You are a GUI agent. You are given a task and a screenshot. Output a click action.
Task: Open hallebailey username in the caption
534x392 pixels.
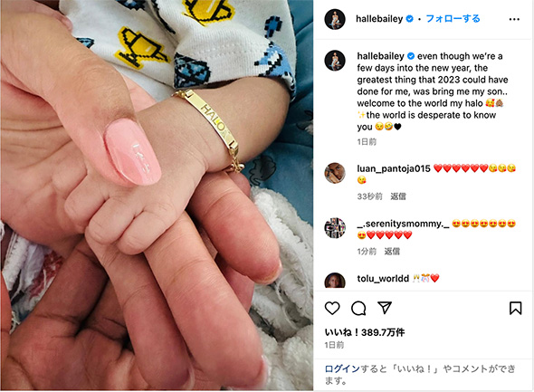(x=380, y=56)
